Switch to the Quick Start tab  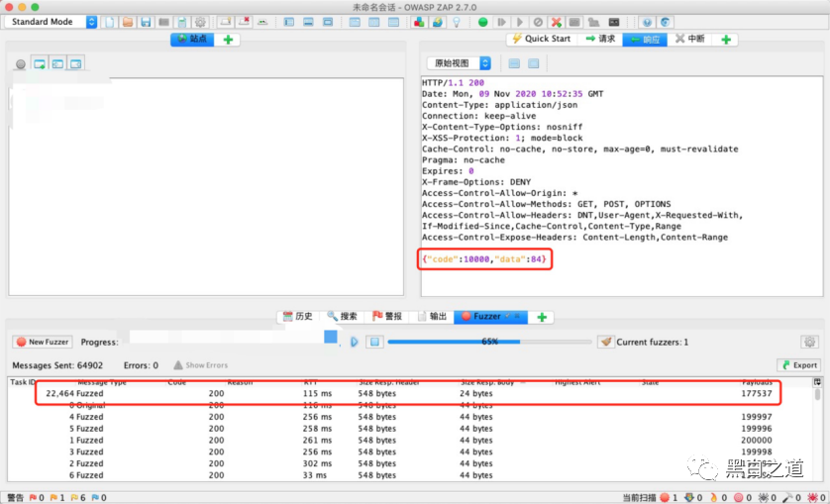coord(542,39)
